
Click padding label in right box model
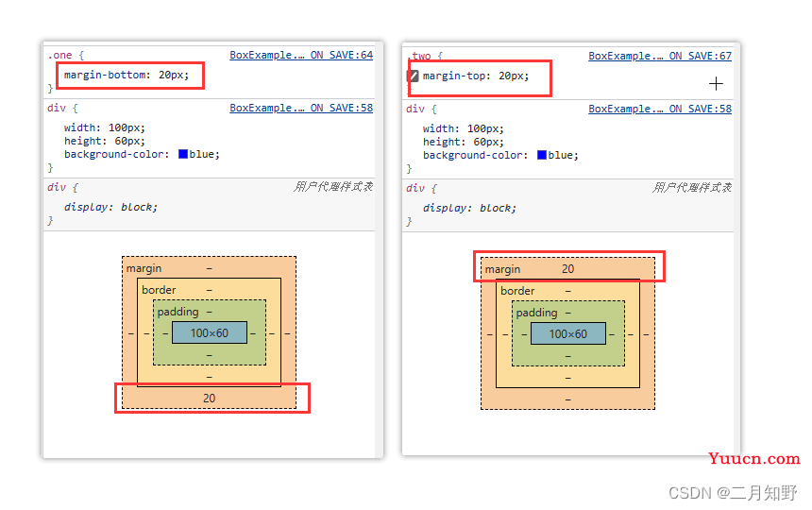(x=537, y=313)
